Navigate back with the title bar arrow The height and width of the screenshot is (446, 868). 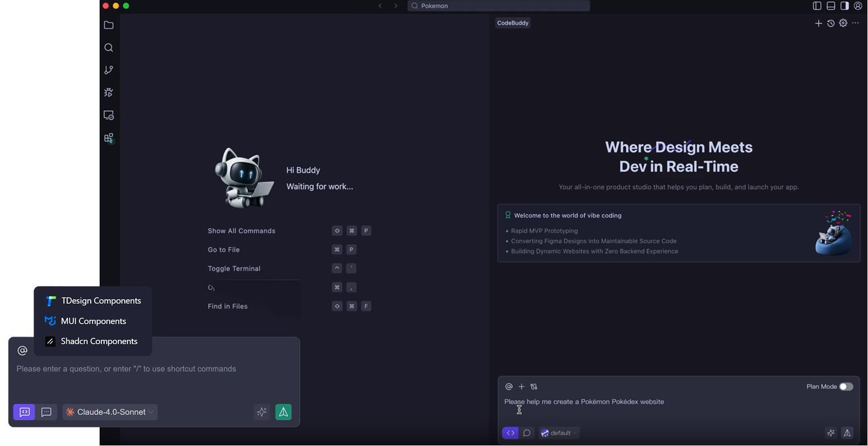(380, 6)
